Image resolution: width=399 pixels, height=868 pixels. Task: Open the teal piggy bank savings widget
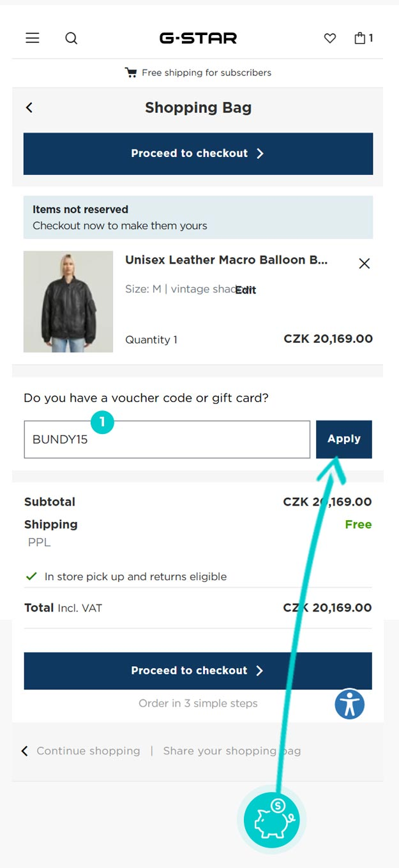[x=272, y=819]
